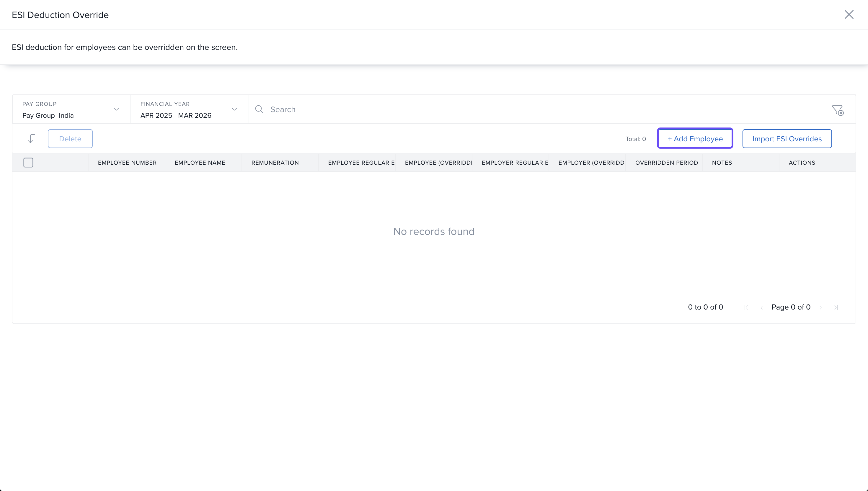Image resolution: width=868 pixels, height=491 pixels.
Task: Sort by Employee Name column header
Action: coord(200,163)
